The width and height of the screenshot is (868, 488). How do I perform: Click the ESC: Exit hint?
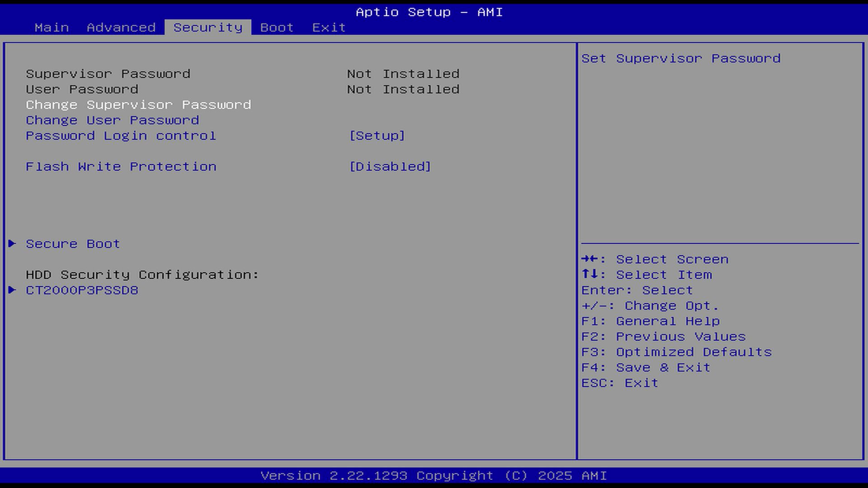point(619,383)
